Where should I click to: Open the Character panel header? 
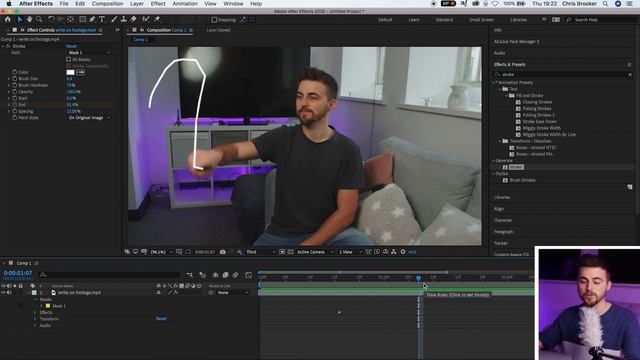503,220
